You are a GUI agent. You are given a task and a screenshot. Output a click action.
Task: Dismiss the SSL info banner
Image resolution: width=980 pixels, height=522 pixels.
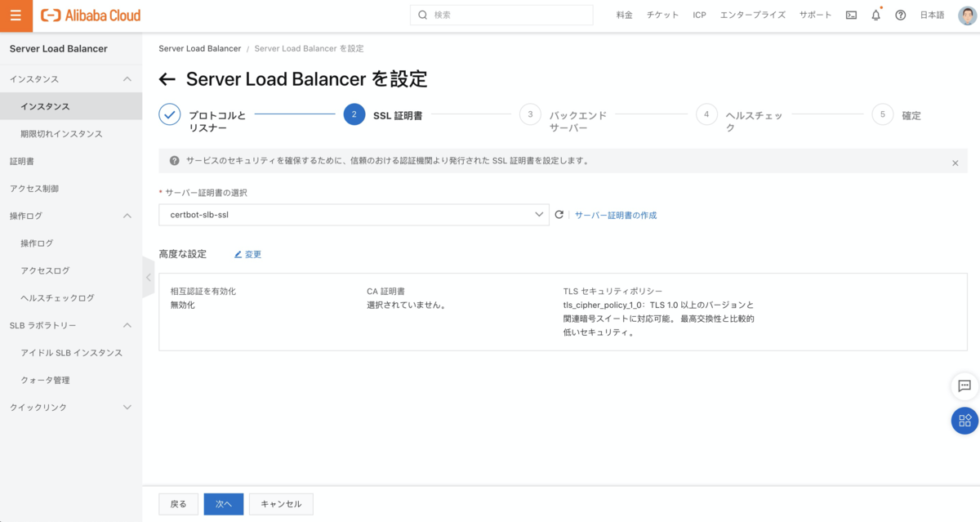(x=955, y=163)
